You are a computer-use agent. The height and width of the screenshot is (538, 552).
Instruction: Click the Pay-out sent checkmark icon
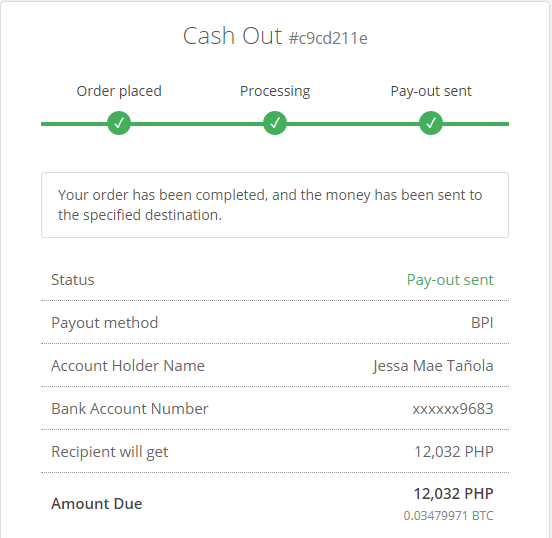click(x=431, y=123)
